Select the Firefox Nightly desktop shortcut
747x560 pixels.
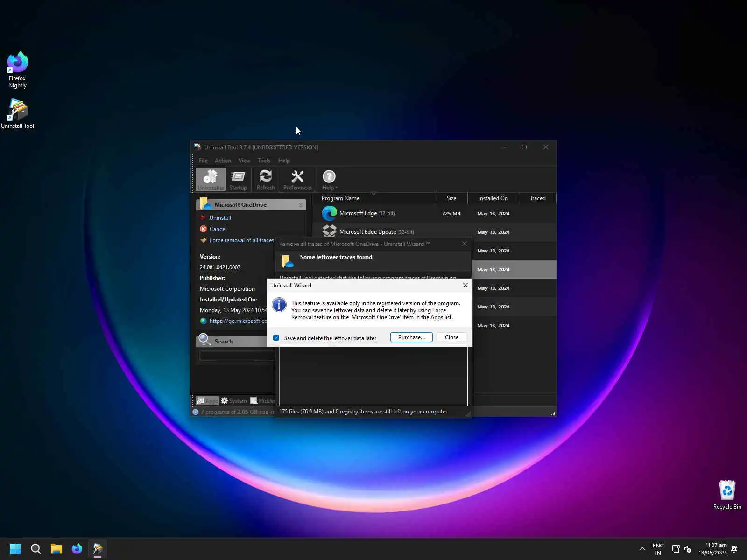tap(17, 70)
